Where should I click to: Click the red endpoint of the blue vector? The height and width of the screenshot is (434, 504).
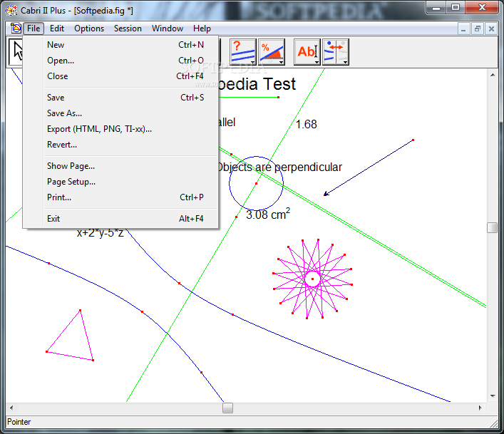pos(413,140)
